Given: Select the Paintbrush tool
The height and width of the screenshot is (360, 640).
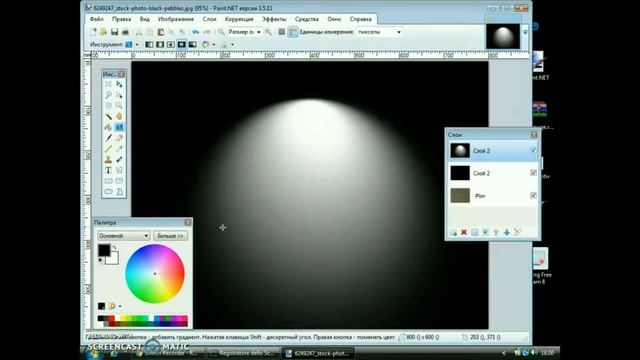Looking at the screenshot, I should tap(108, 138).
